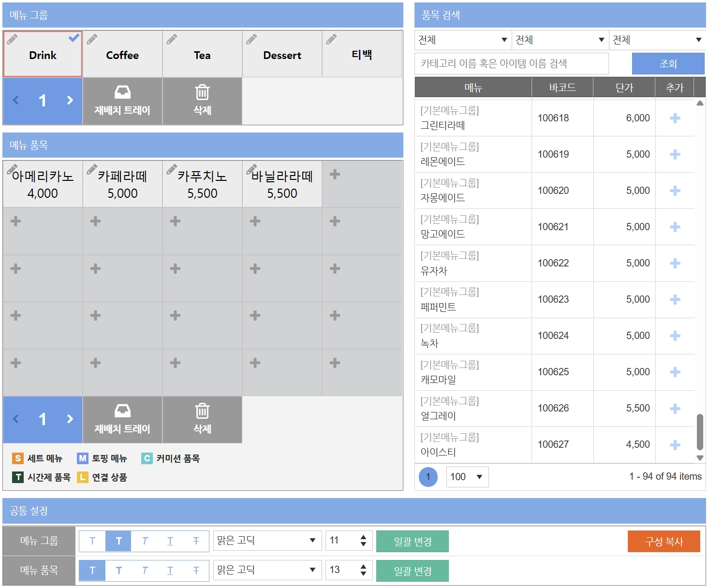This screenshot has height=588, width=709.
Task: Add 아이스티 with its plus icon
Action: coord(675,445)
